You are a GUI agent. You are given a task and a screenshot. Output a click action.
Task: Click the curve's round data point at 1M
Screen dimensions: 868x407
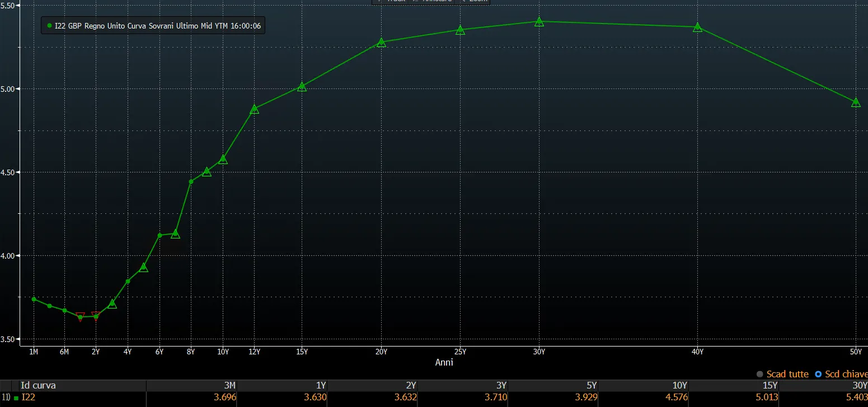pos(34,299)
